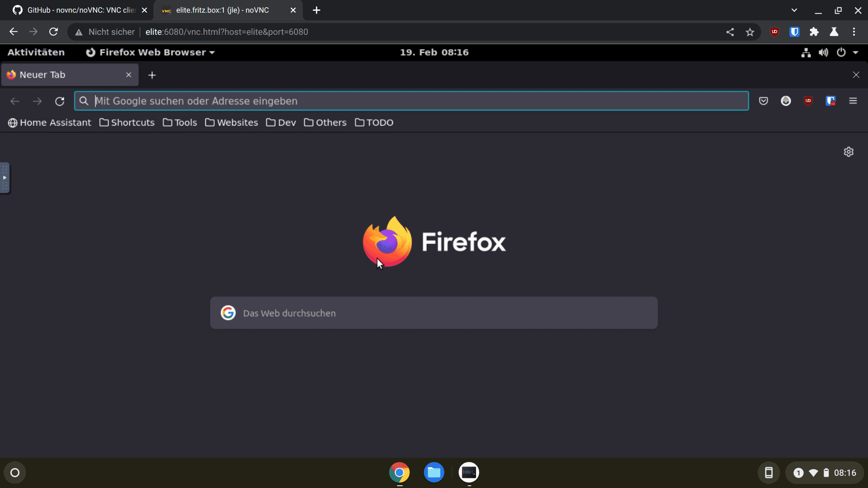The width and height of the screenshot is (868, 488).
Task: Click the Firefox address bar field
Action: (411, 101)
